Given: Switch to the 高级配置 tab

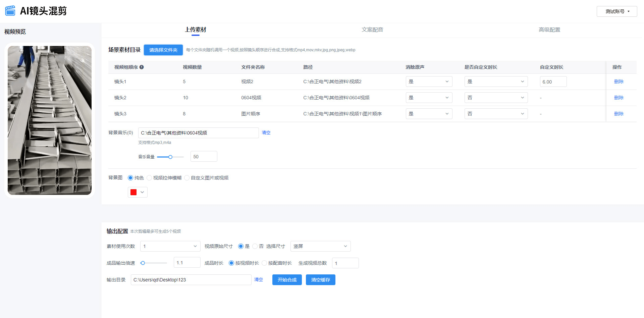Looking at the screenshot, I should click(549, 30).
